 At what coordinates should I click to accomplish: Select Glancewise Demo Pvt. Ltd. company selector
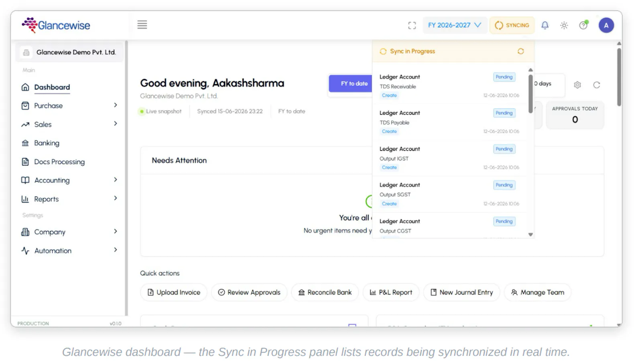click(x=69, y=52)
